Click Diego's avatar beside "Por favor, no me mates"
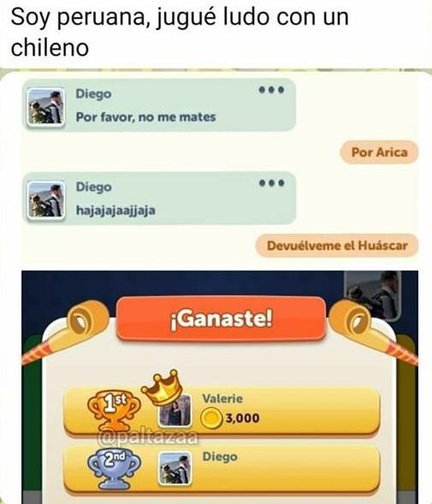This screenshot has height=504, width=432. coord(45,106)
